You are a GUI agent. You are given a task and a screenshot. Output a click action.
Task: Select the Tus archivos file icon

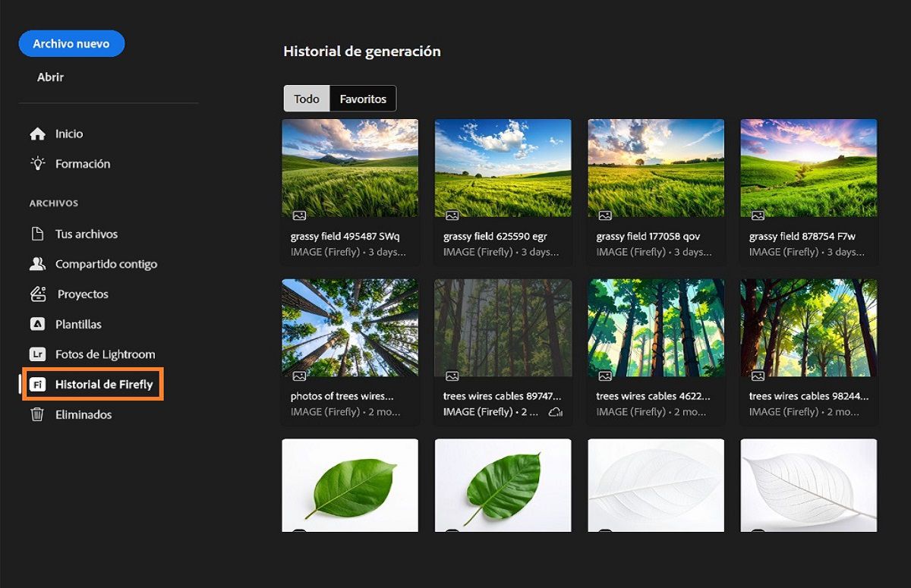point(37,234)
